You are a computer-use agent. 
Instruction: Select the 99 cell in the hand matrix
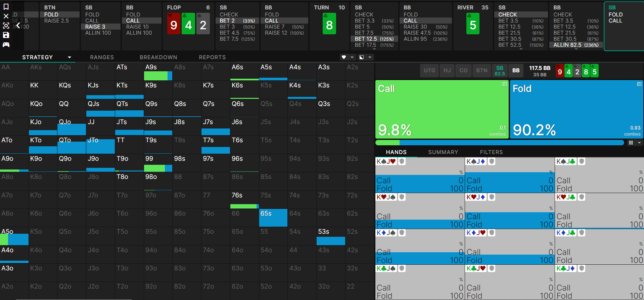pos(158,163)
